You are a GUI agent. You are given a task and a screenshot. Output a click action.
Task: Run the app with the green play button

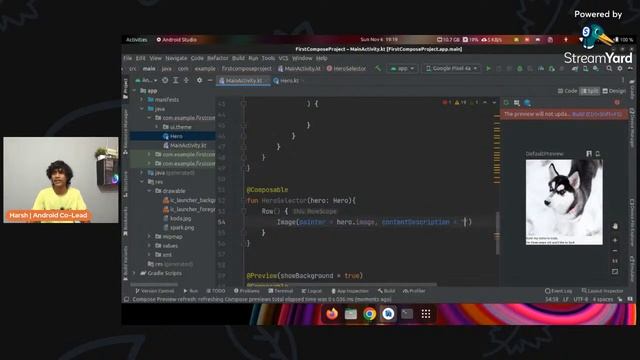pyautogui.click(x=488, y=69)
